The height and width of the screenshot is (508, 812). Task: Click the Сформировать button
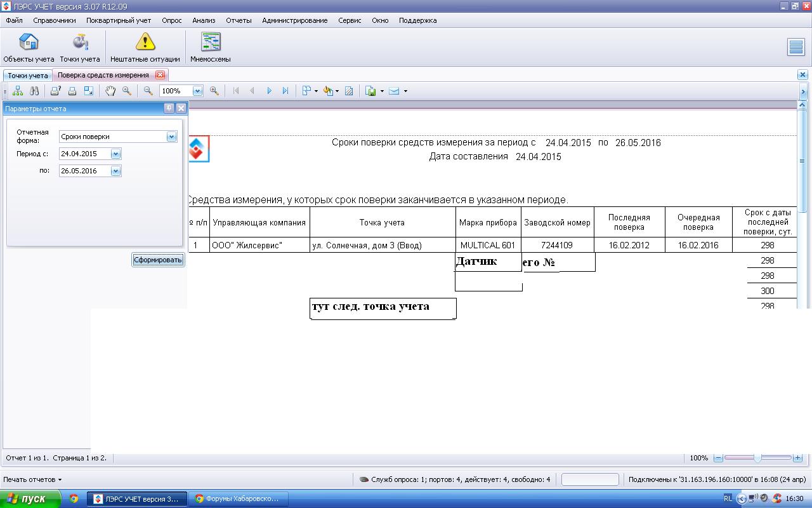tap(158, 260)
